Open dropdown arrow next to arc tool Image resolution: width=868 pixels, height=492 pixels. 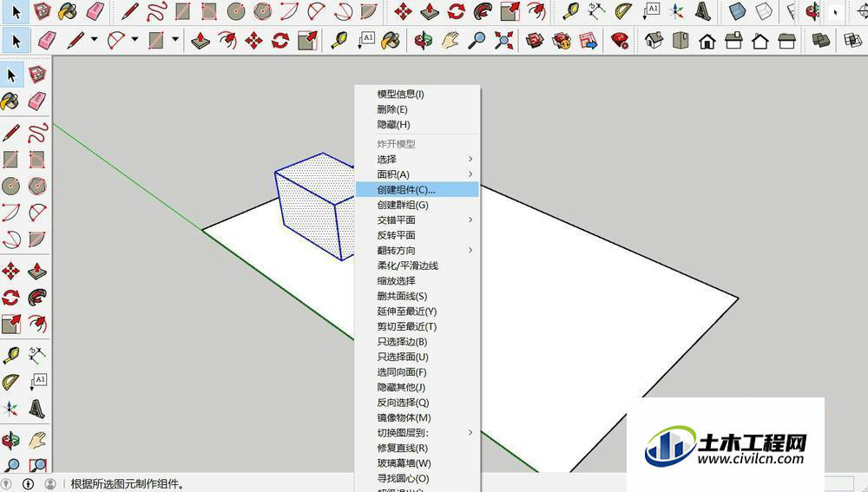[135, 39]
